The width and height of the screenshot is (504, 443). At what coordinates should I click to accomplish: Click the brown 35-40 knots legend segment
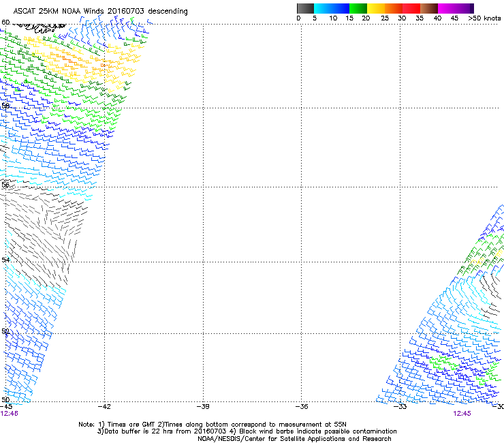pos(429,8)
